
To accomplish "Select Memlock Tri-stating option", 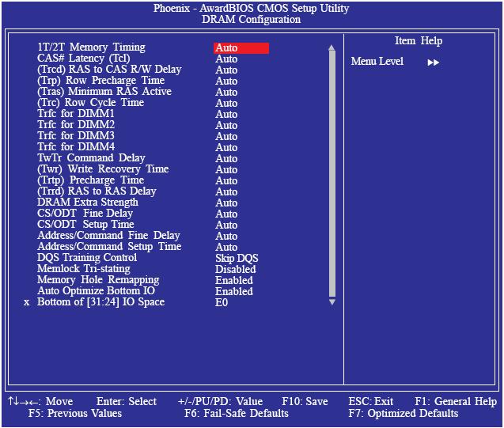I will coord(84,269).
